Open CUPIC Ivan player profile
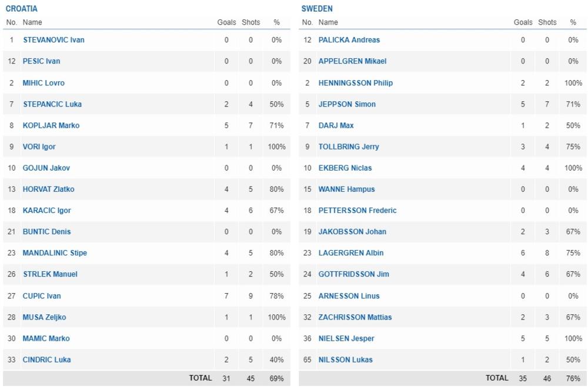This screenshot has height=389, width=588. pyautogui.click(x=42, y=296)
